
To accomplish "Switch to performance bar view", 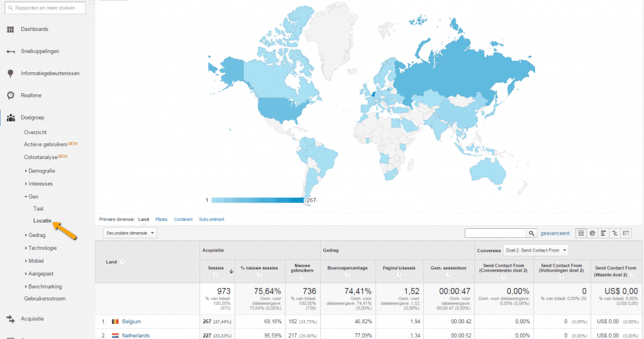I will click(x=603, y=233).
